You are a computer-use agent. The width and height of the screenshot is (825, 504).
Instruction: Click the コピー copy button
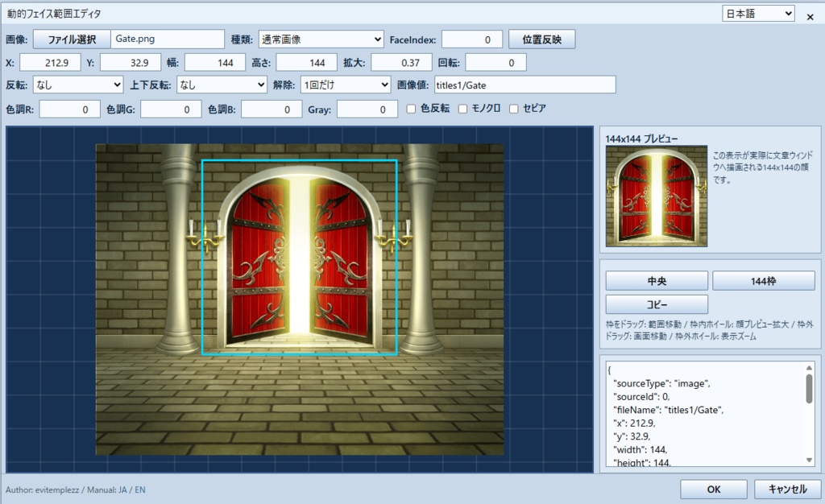pyautogui.click(x=657, y=304)
